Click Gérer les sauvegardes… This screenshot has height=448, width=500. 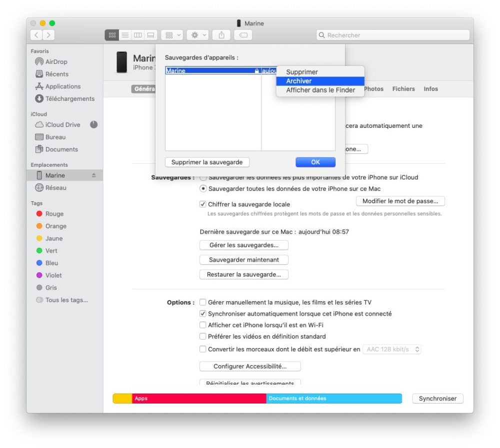[244, 245]
